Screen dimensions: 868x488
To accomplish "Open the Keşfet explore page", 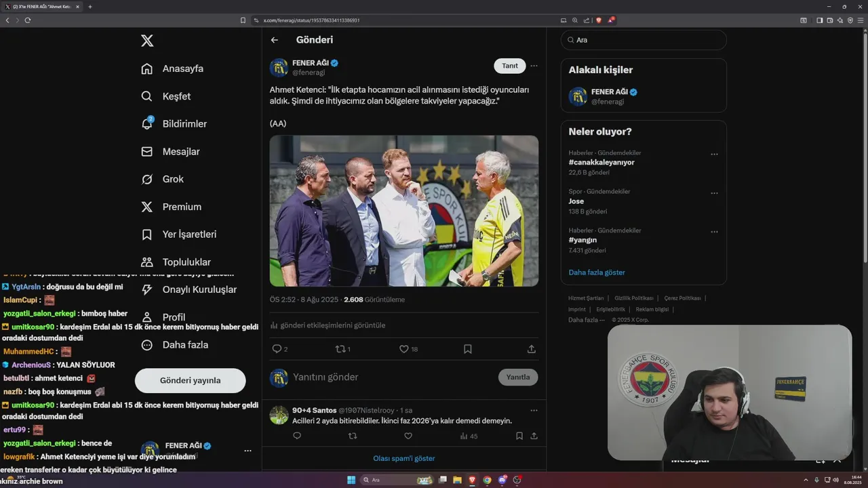I will [x=166, y=96].
